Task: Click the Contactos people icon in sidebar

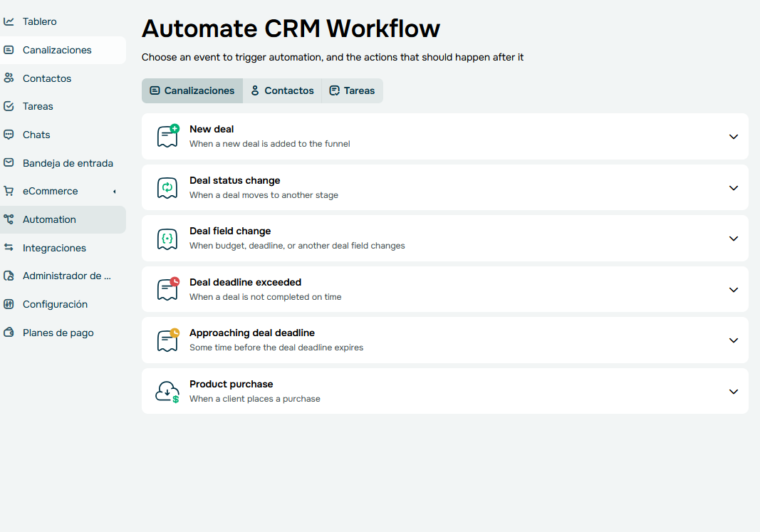Action: pyautogui.click(x=9, y=78)
